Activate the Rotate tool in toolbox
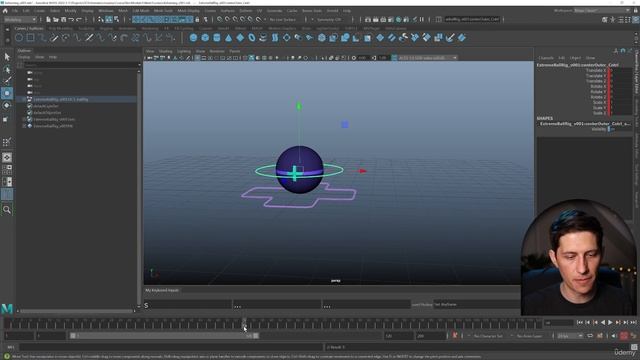This screenshot has height=360, width=640. (7, 105)
